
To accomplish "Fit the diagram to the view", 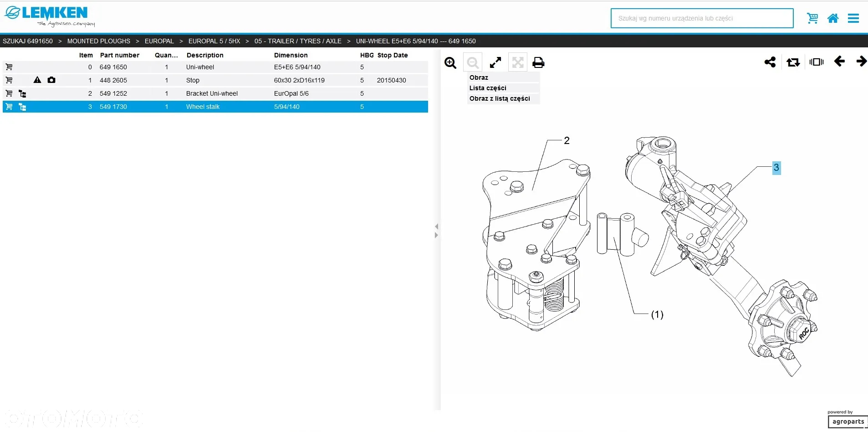I will point(518,62).
